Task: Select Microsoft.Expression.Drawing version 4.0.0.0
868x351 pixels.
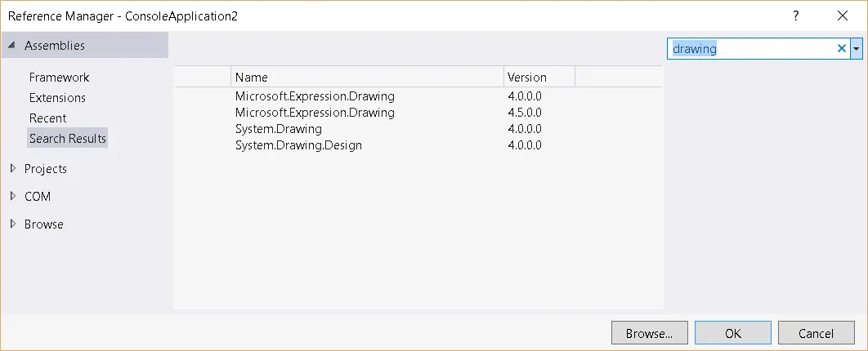Action: [315, 96]
